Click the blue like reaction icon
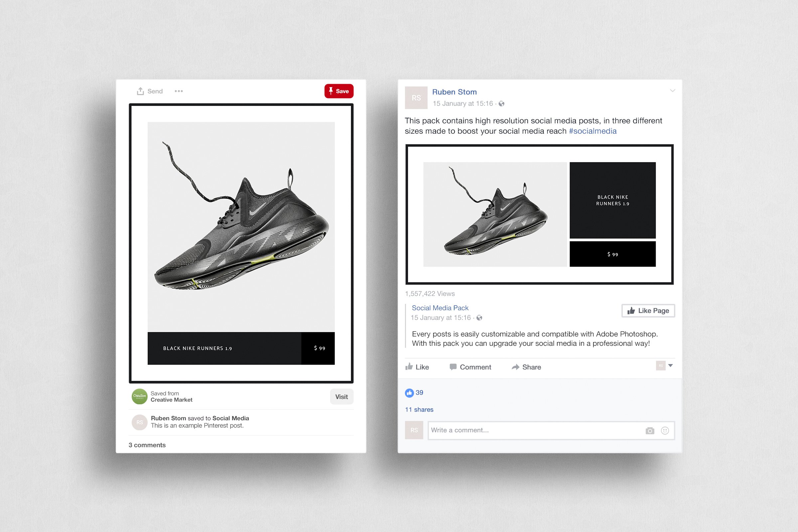Screen dimensions: 798x532 (x=409, y=393)
